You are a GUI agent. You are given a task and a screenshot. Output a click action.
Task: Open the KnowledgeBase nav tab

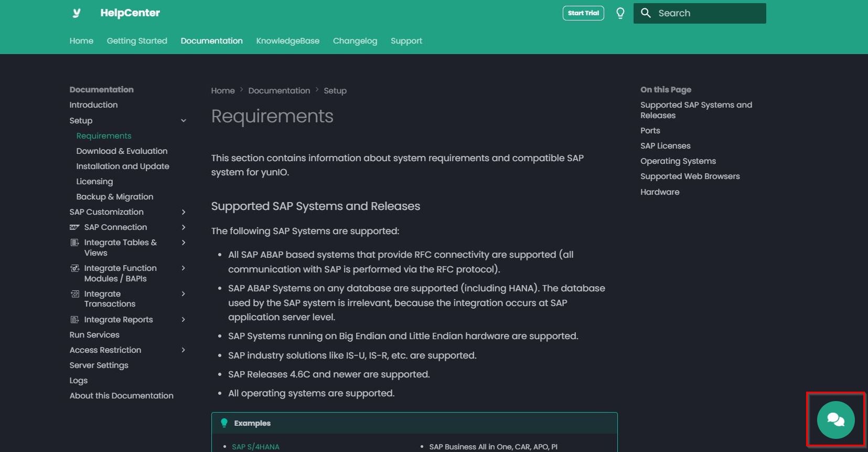click(x=287, y=41)
